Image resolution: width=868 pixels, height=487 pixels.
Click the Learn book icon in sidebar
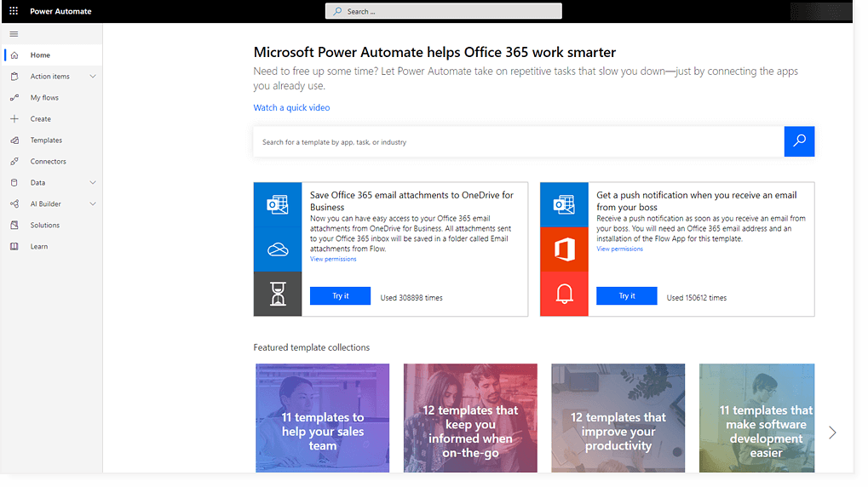14,247
